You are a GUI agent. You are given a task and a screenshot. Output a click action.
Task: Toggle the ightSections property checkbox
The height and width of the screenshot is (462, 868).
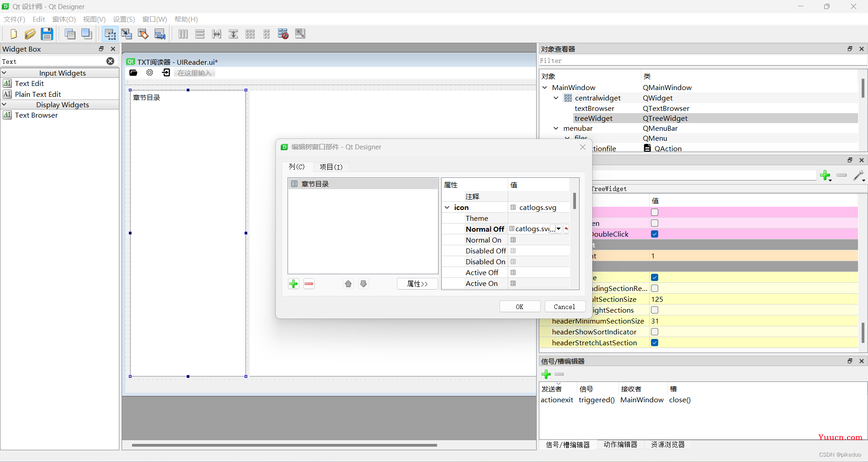click(x=655, y=310)
